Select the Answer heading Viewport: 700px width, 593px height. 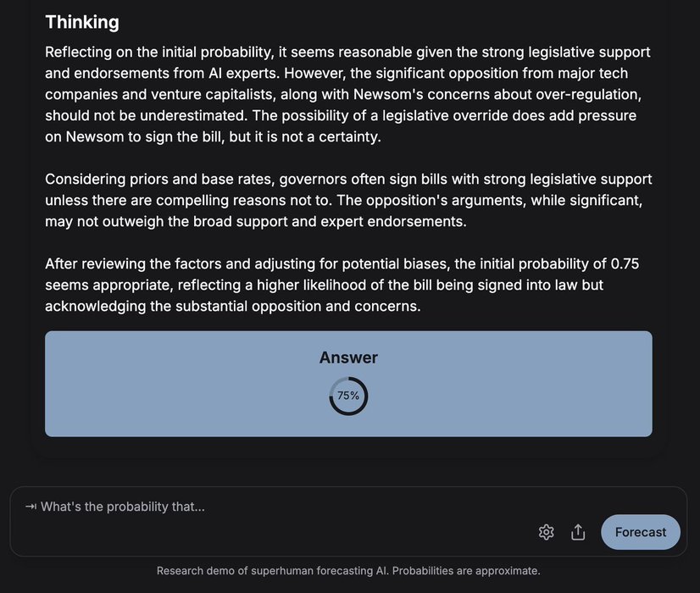click(348, 357)
